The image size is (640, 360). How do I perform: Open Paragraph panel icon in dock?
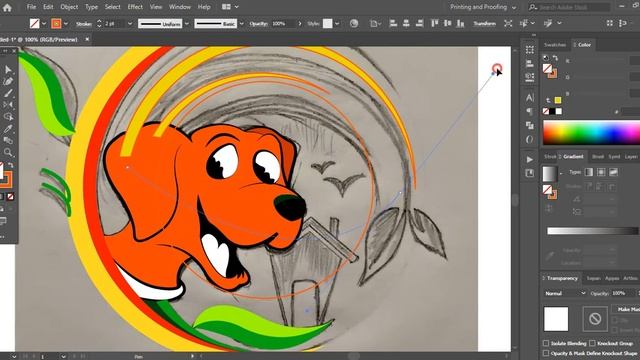pos(529,111)
